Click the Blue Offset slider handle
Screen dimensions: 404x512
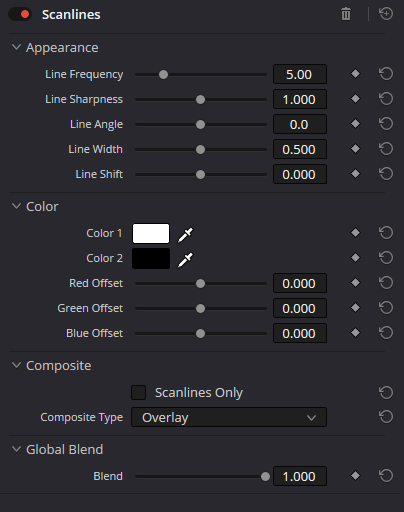pyautogui.click(x=200, y=333)
